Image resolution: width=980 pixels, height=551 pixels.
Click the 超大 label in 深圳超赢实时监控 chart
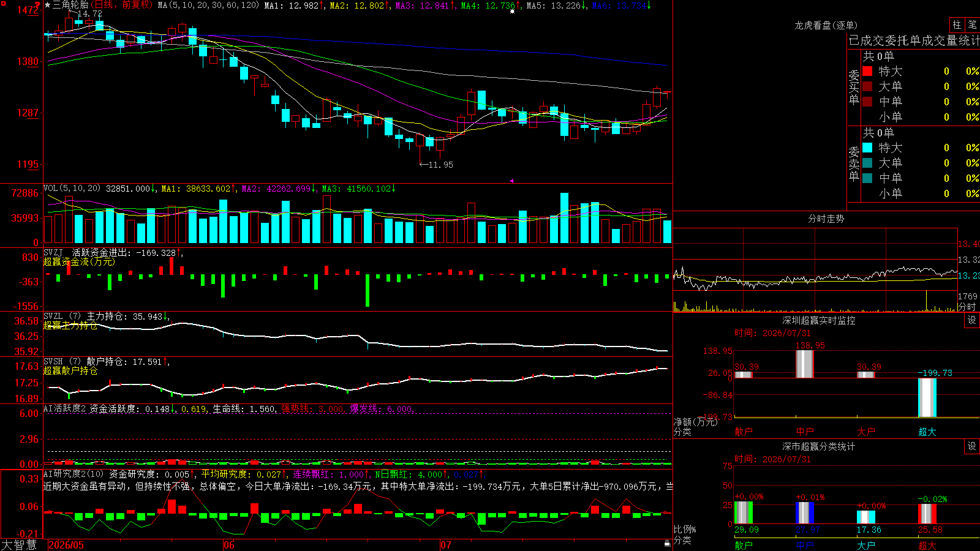click(x=927, y=432)
